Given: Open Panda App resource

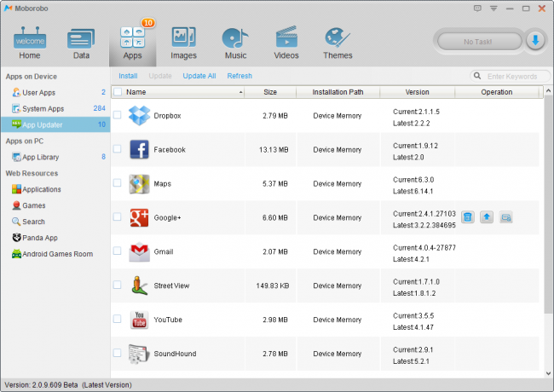Looking at the screenshot, I should pyautogui.click(x=55, y=238).
